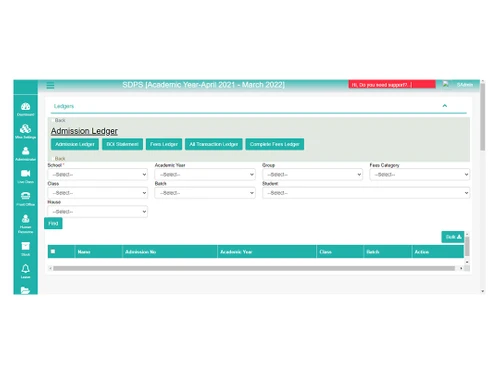Screen dimensions: 500x375
Task: Click the horizontal scrollbar below the table
Action: click(254, 268)
